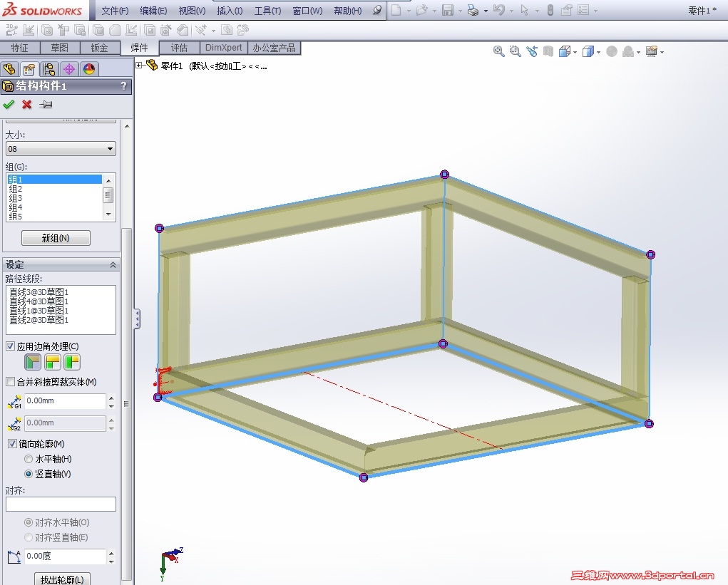Viewport: 728px width, 585px height.
Task: Select 组3 in the groups list
Action: [x=55, y=198]
